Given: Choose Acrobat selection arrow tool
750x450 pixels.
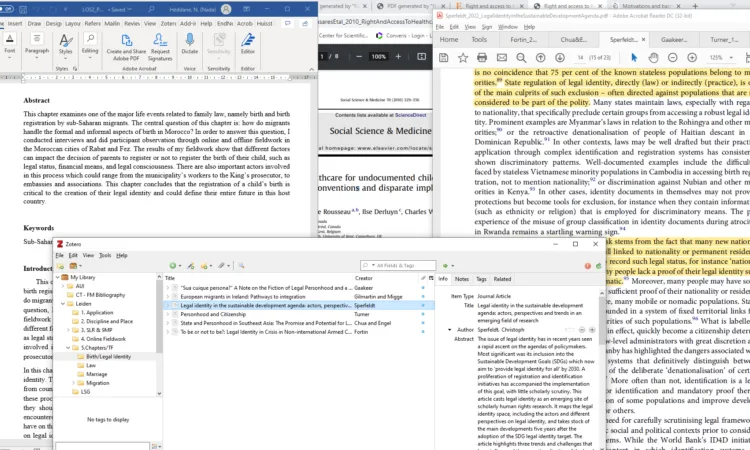Looking at the screenshot, I should (634, 57).
